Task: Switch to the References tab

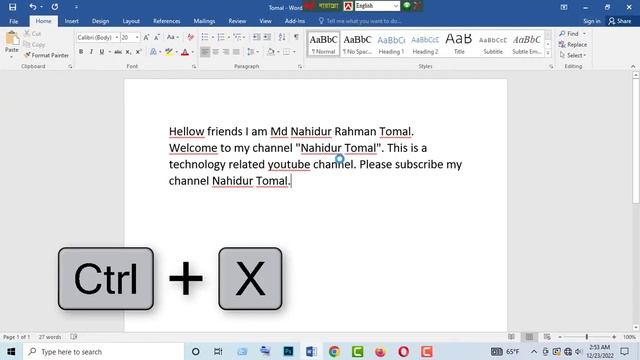Action: coord(167,21)
